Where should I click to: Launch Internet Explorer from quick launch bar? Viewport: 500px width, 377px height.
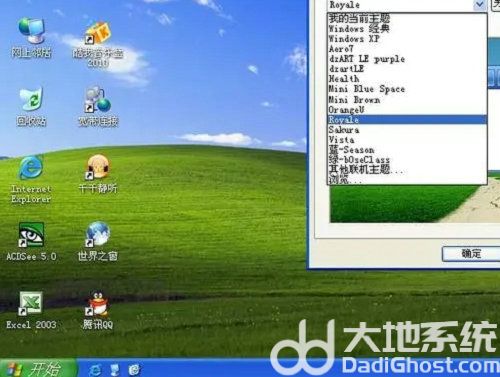click(x=96, y=369)
